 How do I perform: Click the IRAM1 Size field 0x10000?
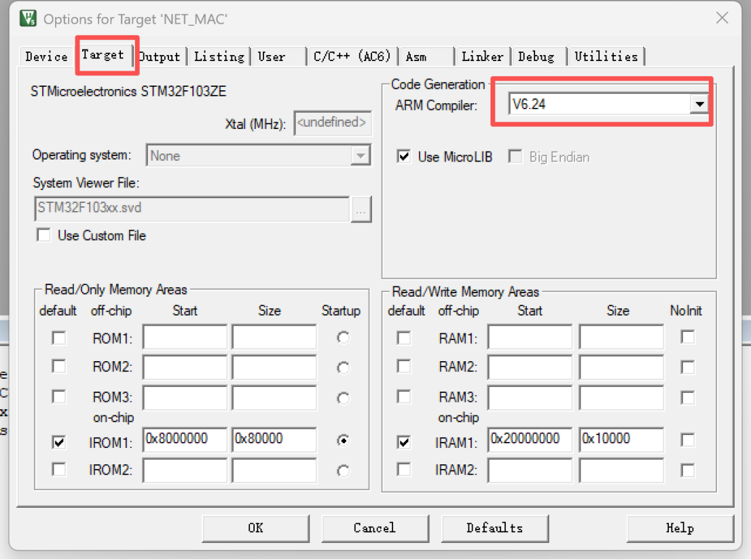point(621,439)
